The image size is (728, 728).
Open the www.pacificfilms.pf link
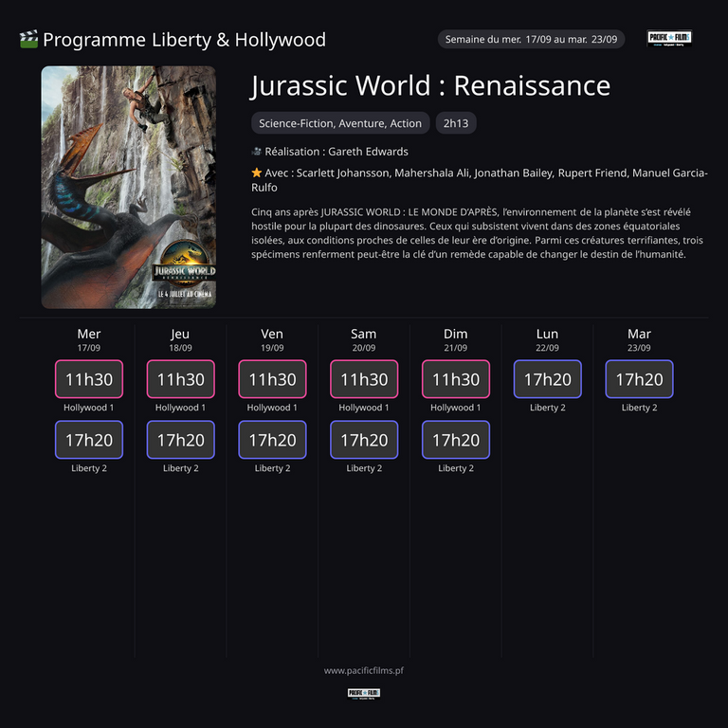tap(364, 670)
